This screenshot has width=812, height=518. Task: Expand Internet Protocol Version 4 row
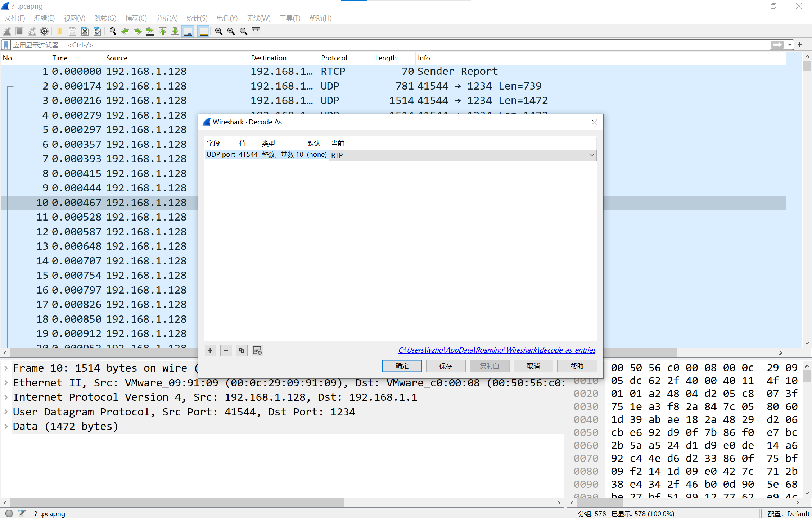[x=6, y=397]
